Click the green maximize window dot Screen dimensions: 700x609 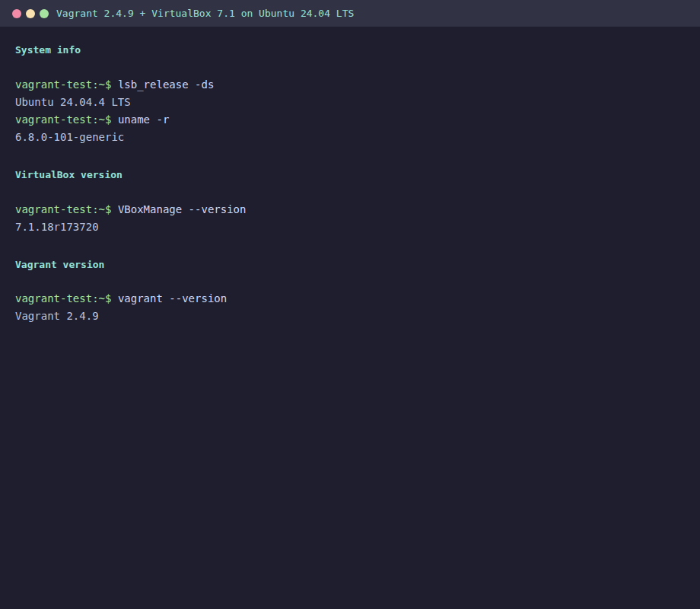coord(44,14)
